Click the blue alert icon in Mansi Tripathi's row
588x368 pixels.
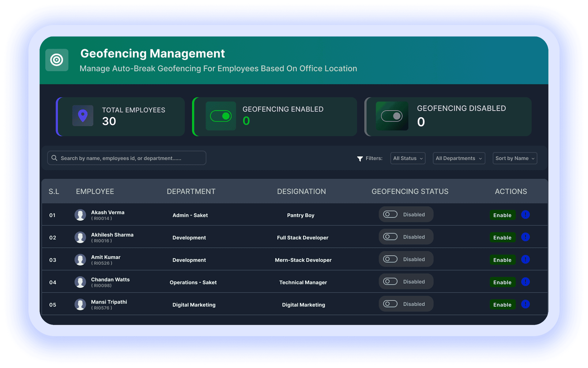(526, 304)
